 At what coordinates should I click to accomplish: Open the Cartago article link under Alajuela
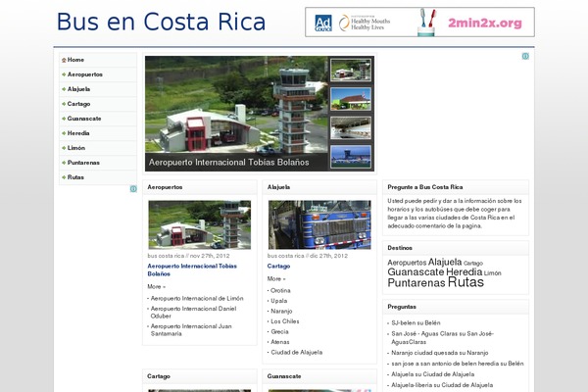(x=278, y=267)
